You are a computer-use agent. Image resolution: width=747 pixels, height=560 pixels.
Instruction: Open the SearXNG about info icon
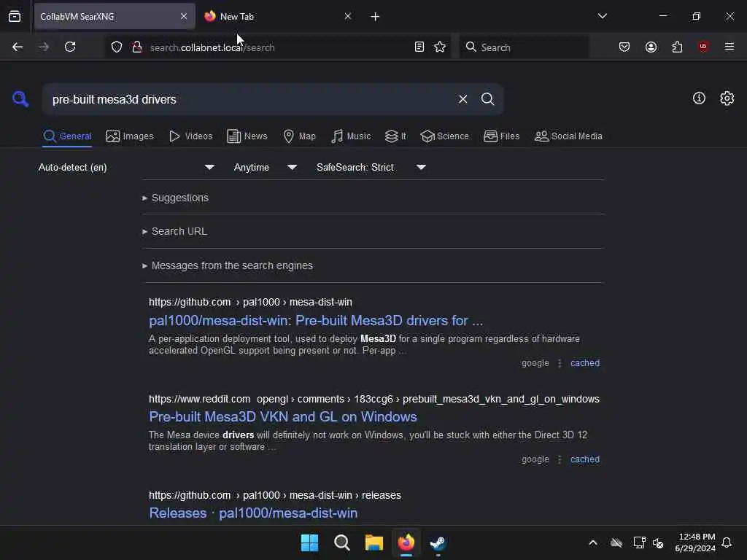(699, 98)
